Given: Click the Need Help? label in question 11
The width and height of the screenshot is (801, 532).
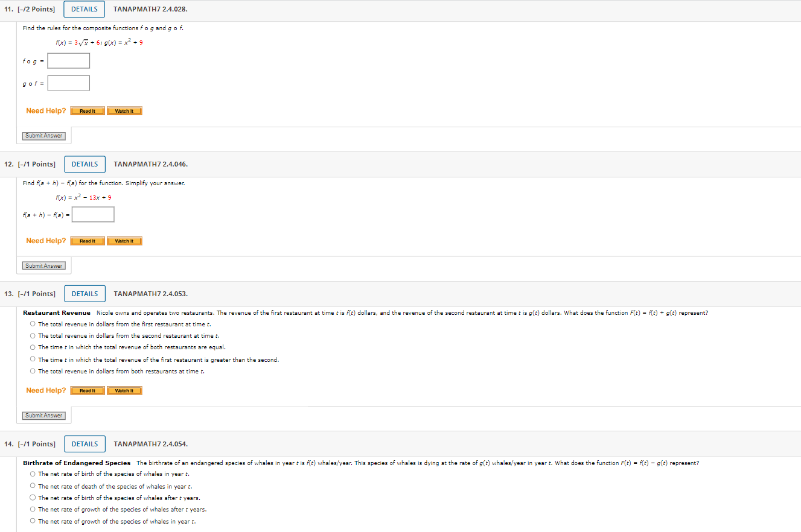Looking at the screenshot, I should [46, 111].
